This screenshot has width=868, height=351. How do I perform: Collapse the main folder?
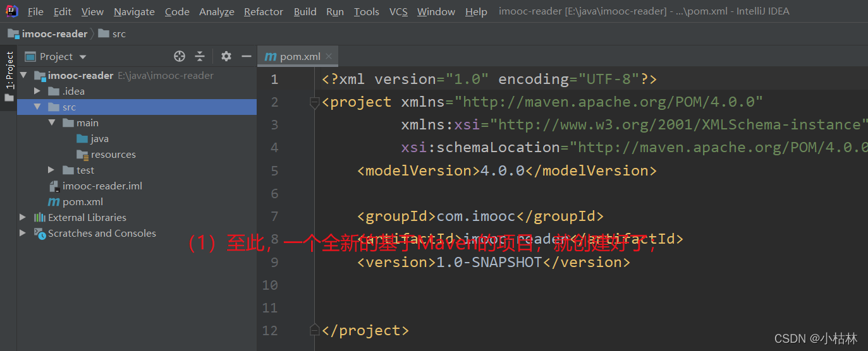tap(52, 122)
